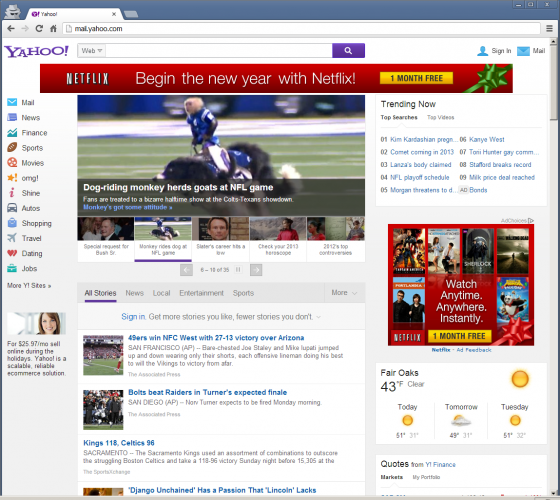
Task: Select 'Slater's career hits a low' thumbnail
Action: click(x=220, y=239)
